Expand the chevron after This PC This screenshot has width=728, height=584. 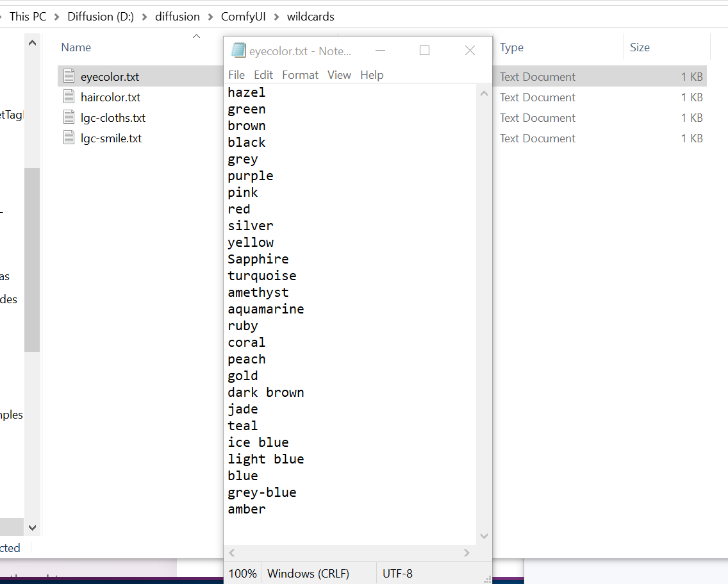56,17
